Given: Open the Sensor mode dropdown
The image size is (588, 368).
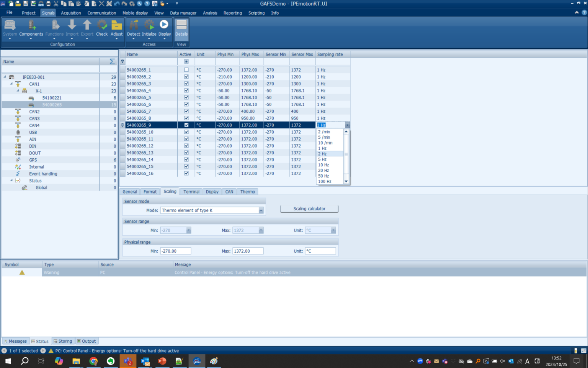Looking at the screenshot, I should tap(261, 210).
